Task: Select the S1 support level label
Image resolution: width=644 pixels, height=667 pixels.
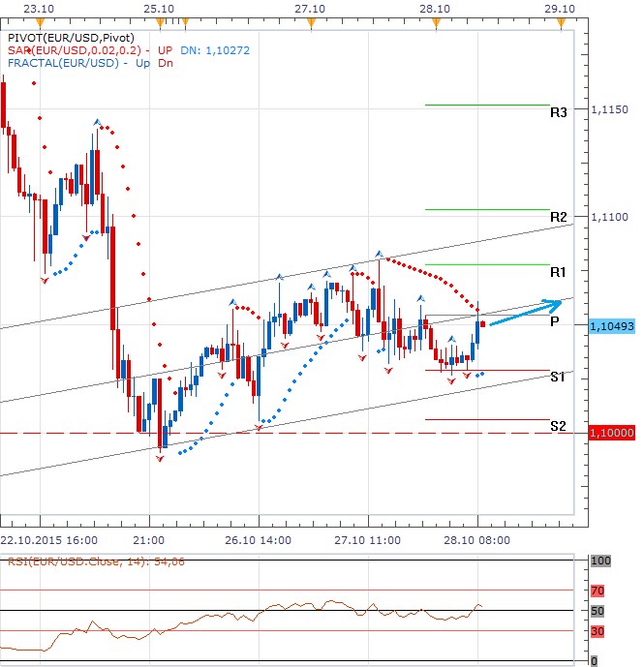Action: (558, 378)
